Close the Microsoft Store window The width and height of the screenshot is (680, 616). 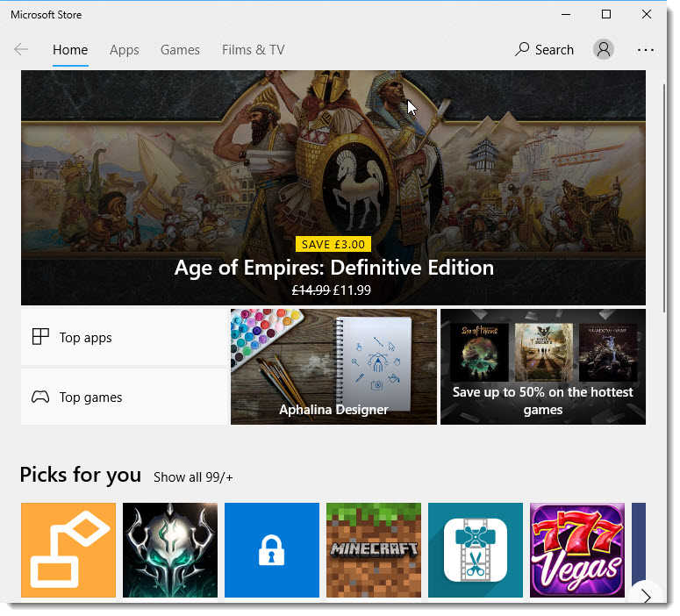(x=646, y=14)
